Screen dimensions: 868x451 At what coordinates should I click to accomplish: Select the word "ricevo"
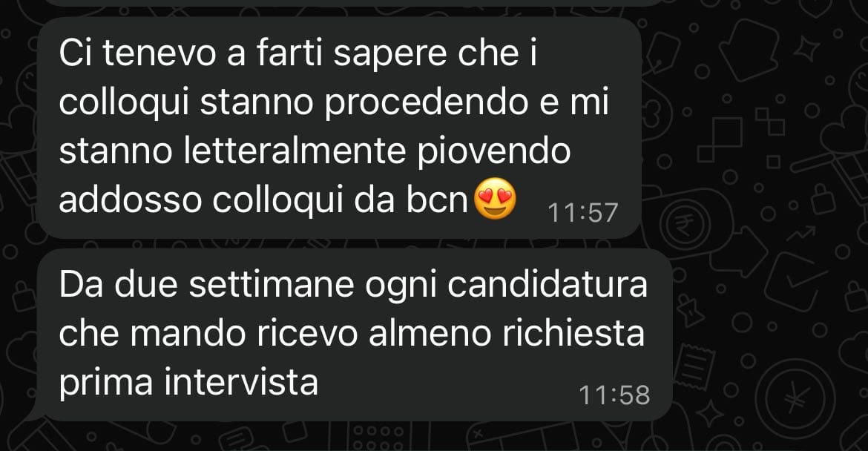click(x=307, y=334)
